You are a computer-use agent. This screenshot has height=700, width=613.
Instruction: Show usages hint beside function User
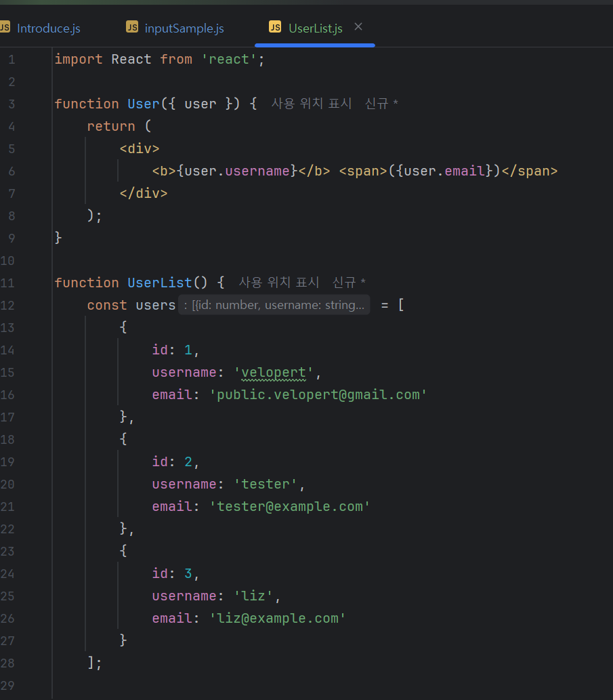click(x=312, y=104)
